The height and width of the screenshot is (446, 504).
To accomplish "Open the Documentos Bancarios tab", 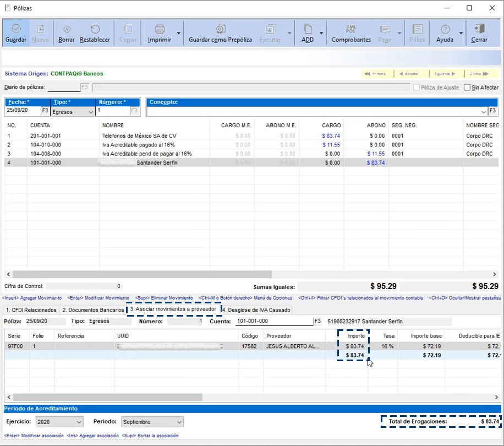I will (93, 310).
